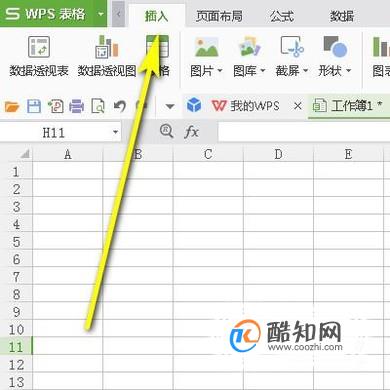Click the PivotTable (数据透视表) icon
The height and width of the screenshot is (390, 390).
(x=39, y=47)
